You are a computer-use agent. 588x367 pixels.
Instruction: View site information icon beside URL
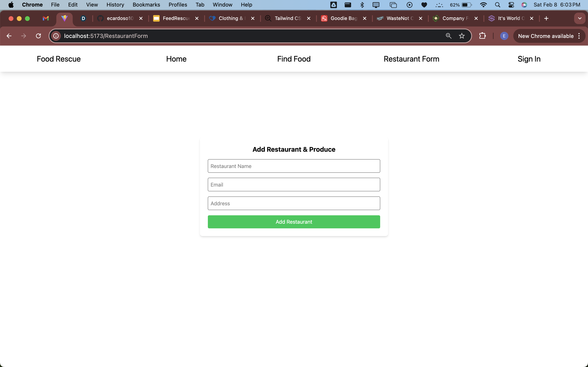tap(56, 36)
